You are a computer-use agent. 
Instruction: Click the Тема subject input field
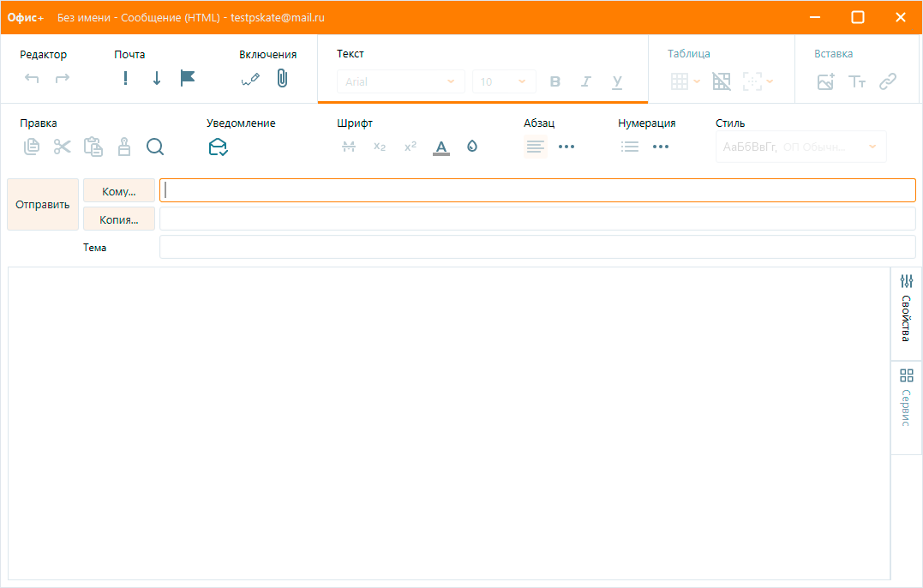click(537, 247)
